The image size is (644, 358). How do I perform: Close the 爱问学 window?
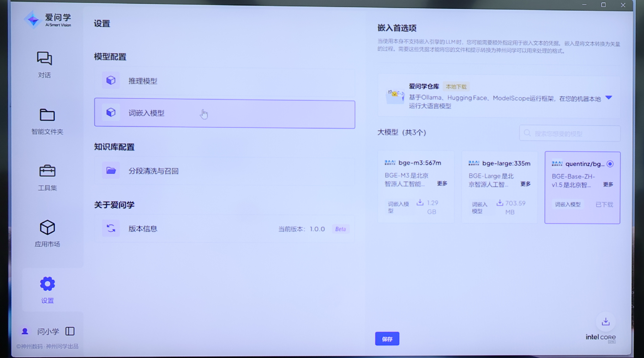623,5
